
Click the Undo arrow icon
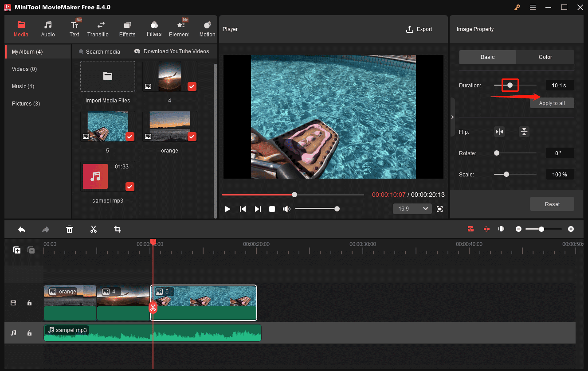tap(22, 229)
